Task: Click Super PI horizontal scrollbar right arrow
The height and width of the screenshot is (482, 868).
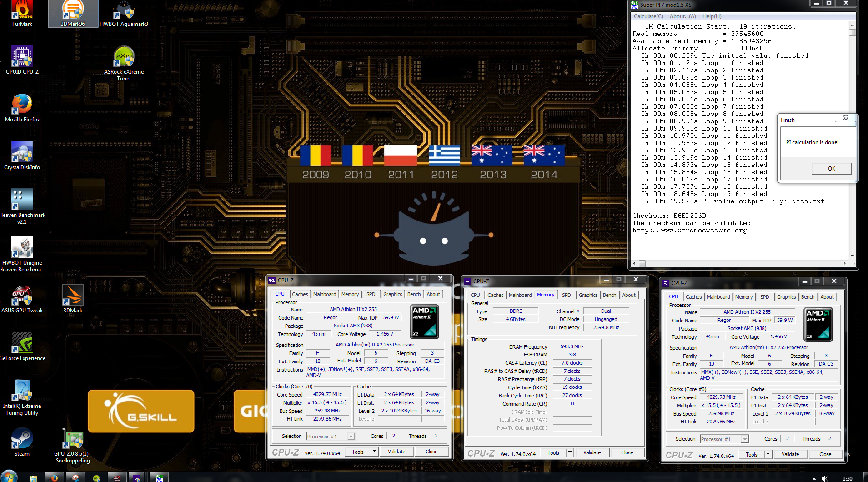Action: click(x=845, y=263)
